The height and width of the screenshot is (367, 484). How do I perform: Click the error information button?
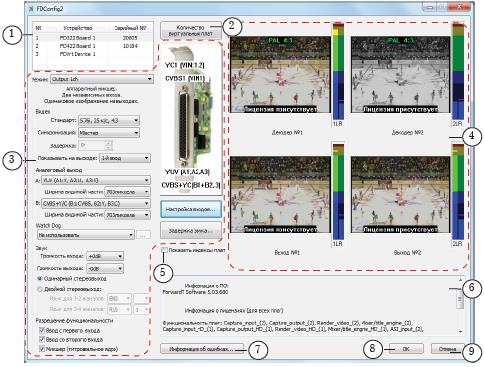202,349
